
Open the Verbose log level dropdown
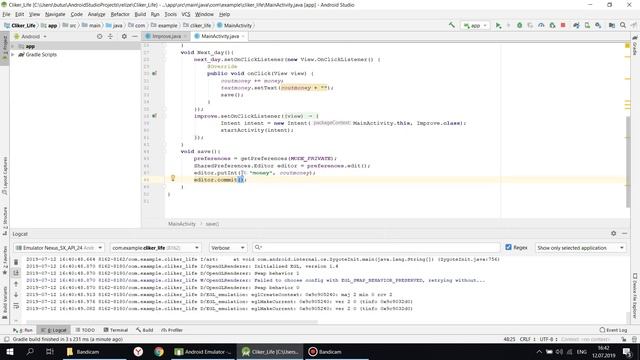[x=227, y=248]
